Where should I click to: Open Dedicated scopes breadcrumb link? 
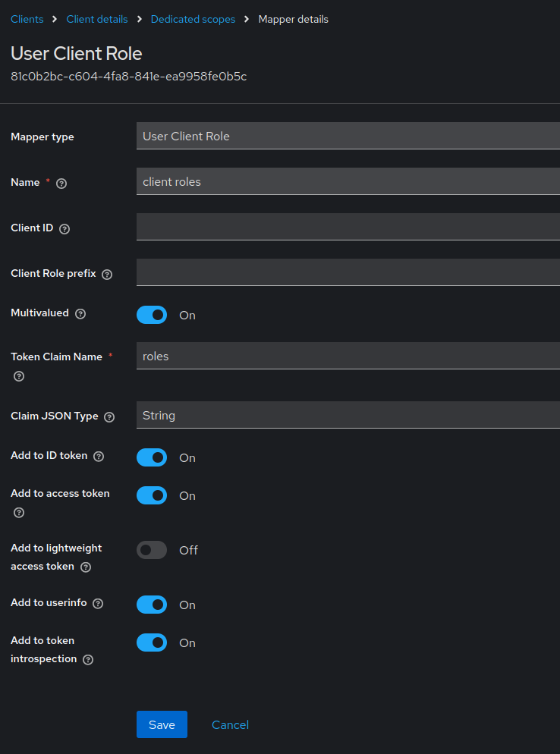coord(193,19)
